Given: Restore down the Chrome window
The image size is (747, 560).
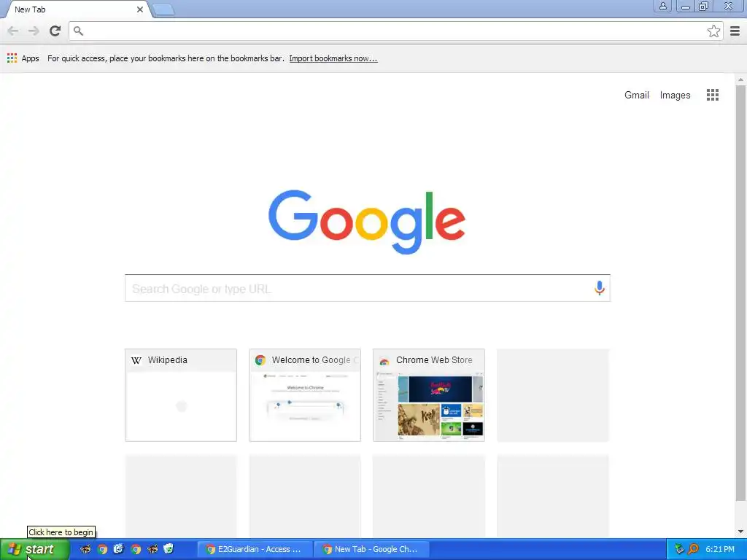Looking at the screenshot, I should point(703,6).
